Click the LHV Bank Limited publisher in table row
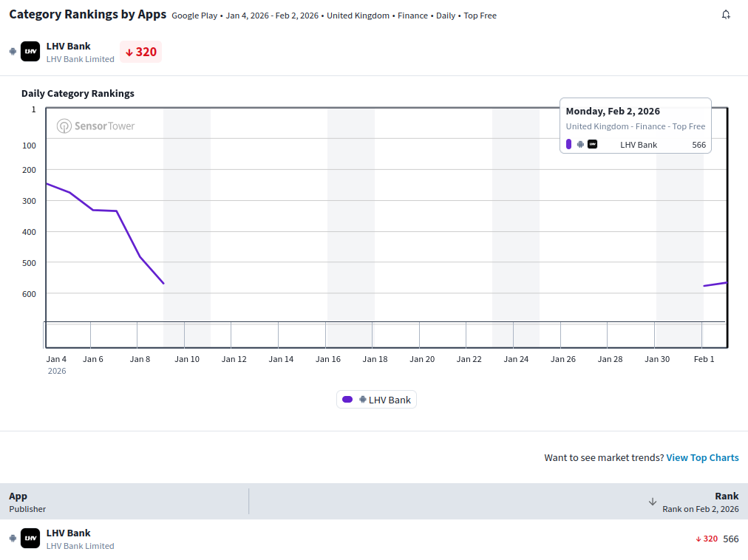Image resolution: width=748 pixels, height=560 pixels. coord(80,546)
